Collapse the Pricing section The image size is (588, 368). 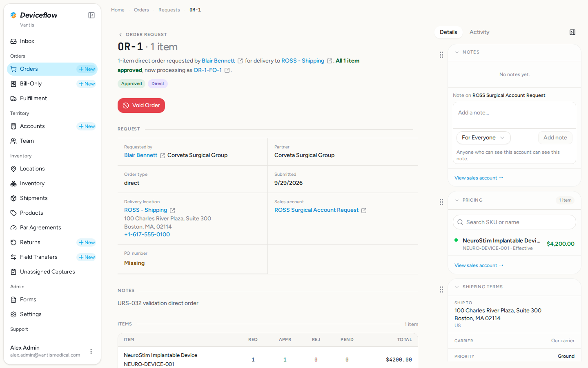click(x=457, y=200)
